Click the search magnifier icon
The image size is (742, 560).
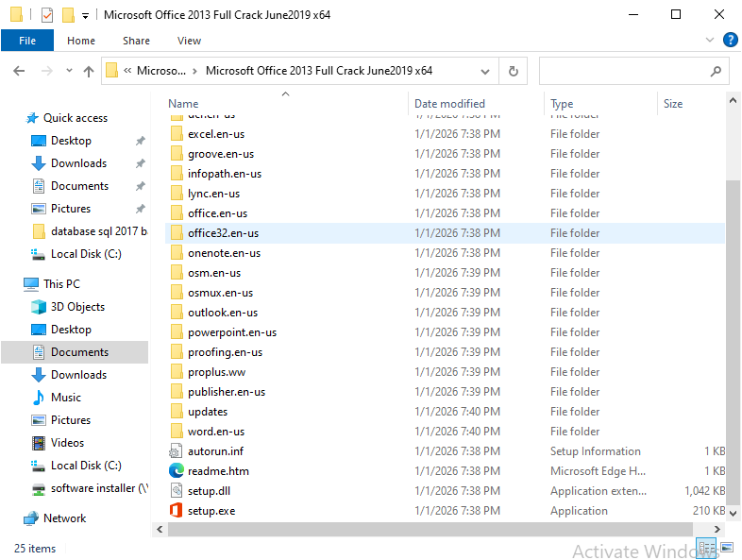click(716, 71)
